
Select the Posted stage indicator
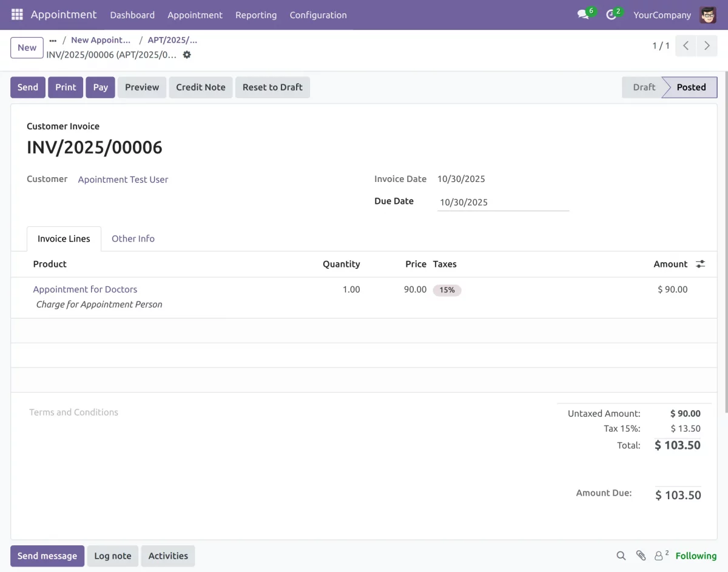click(x=692, y=87)
